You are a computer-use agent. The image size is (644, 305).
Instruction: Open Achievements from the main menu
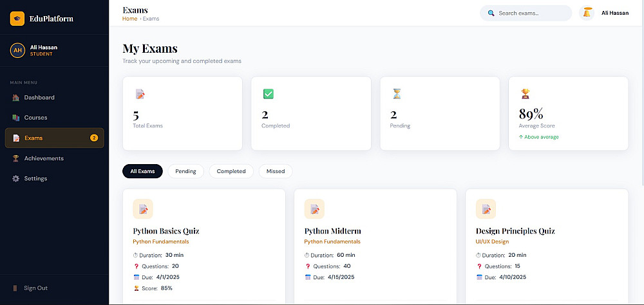(x=44, y=158)
